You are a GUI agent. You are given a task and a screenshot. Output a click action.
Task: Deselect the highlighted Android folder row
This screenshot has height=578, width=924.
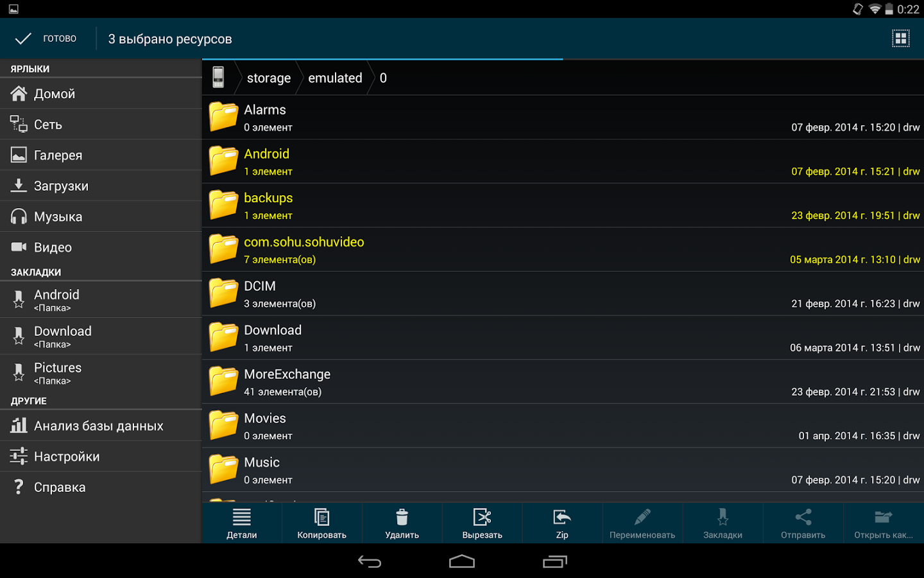[563, 161]
